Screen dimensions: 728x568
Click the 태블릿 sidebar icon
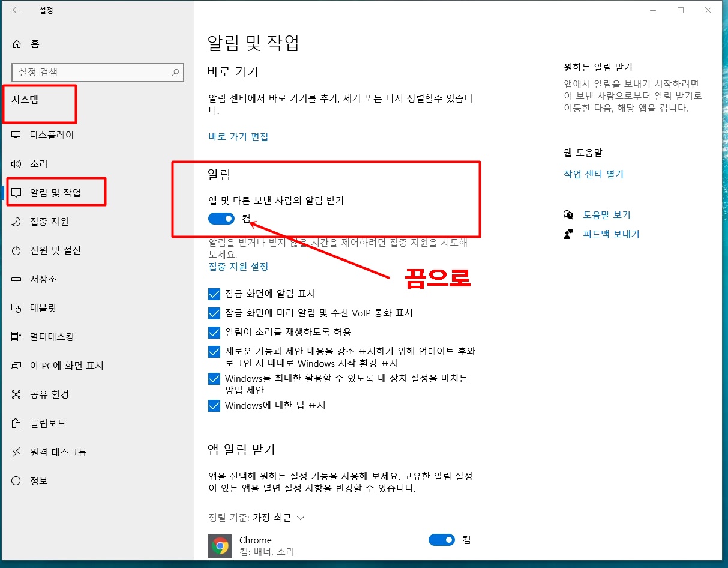[17, 308]
